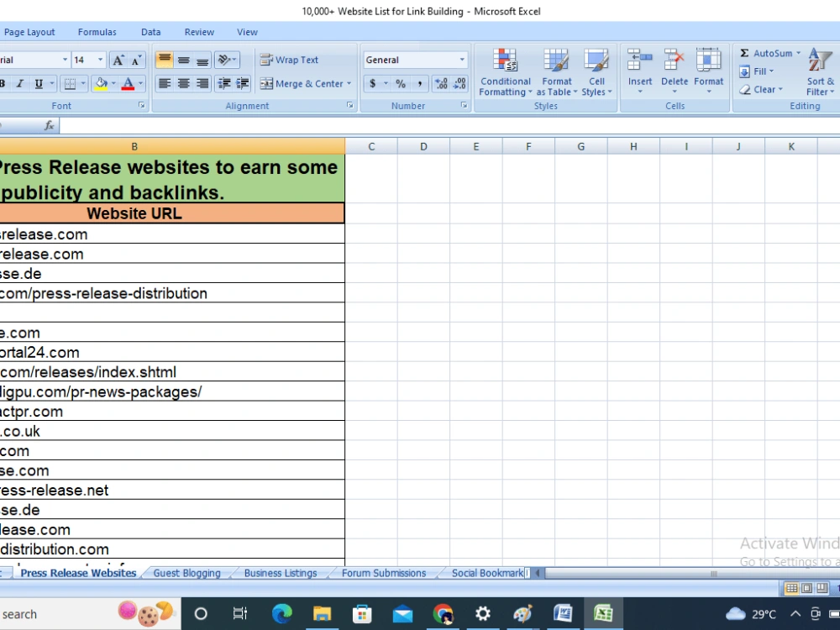Click the AutoSum button
This screenshot has width=840, height=630.
pyautogui.click(x=765, y=53)
